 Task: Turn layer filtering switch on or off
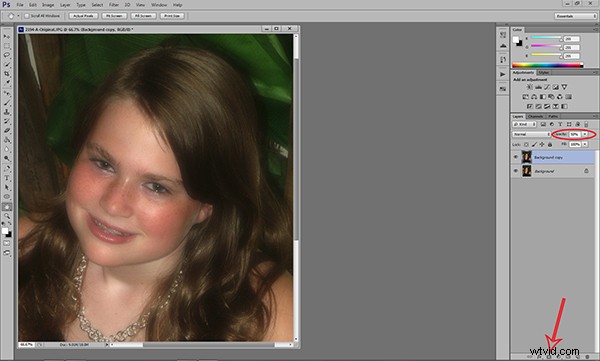click(586, 124)
